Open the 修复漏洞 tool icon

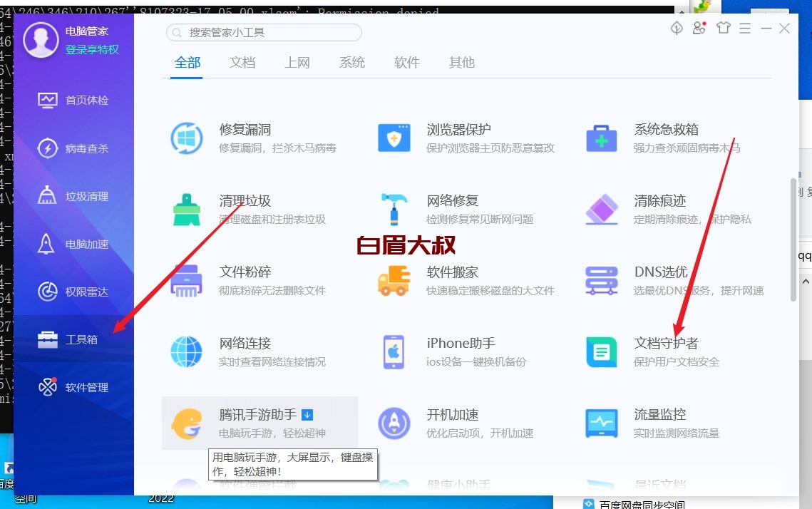[187, 138]
